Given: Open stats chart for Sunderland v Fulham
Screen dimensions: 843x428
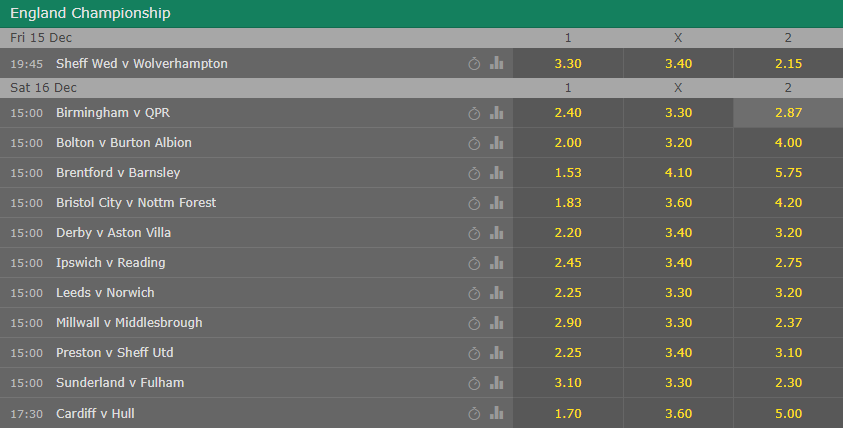Looking at the screenshot, I should point(496,382).
